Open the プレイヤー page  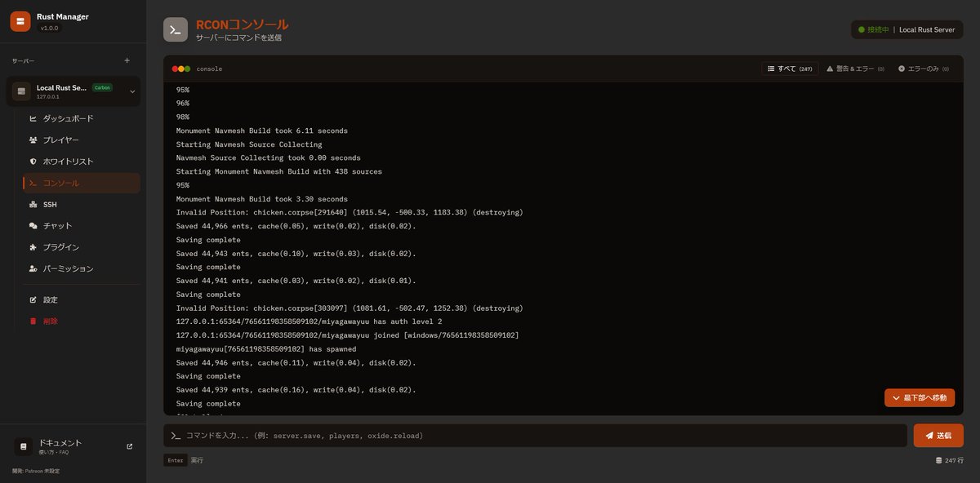[82, 140]
